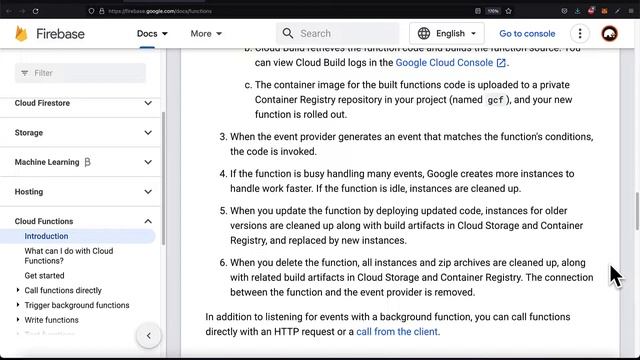Click the Hosting heading text
This screenshot has width=640, height=360.
[x=29, y=192]
